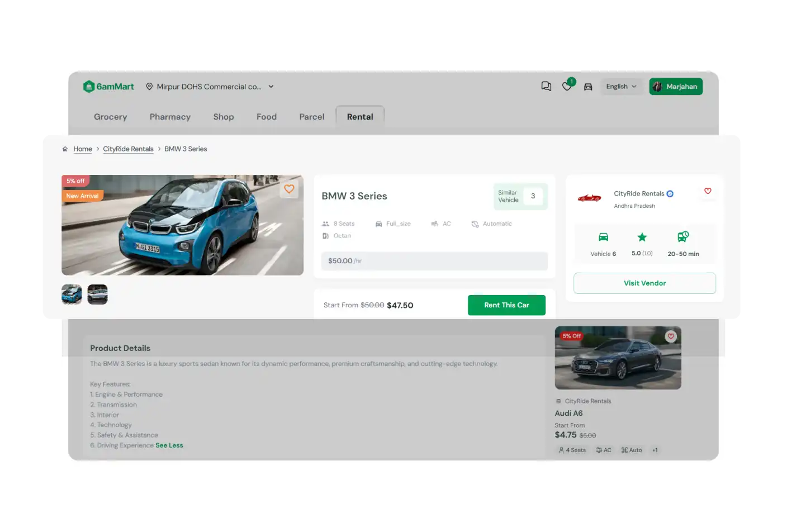Open CityRide Rentals breadcrumb link
Image resolution: width=787 pixels, height=532 pixels.
[128, 149]
